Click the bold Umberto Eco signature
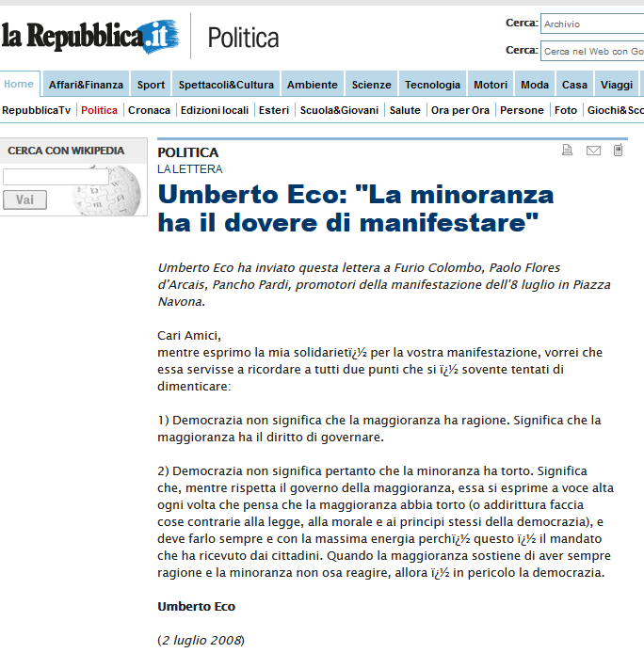Image resolution: width=644 pixels, height=653 pixels. pos(197,606)
